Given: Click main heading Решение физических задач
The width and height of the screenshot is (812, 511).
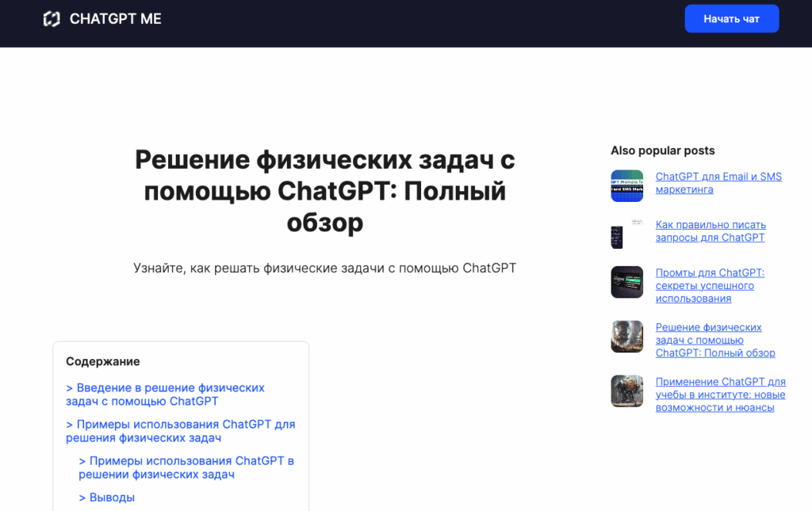Looking at the screenshot, I should click(x=324, y=191).
